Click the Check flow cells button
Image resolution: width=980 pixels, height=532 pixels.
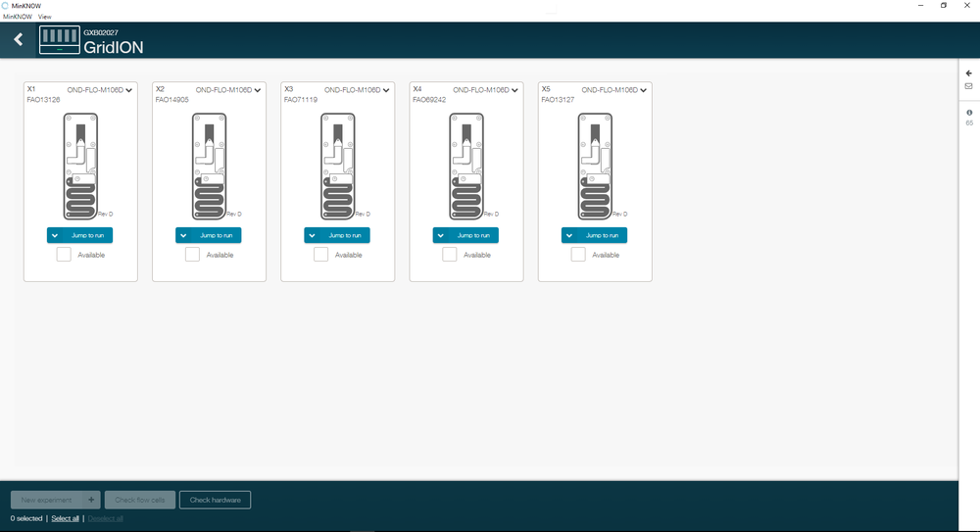tap(140, 500)
